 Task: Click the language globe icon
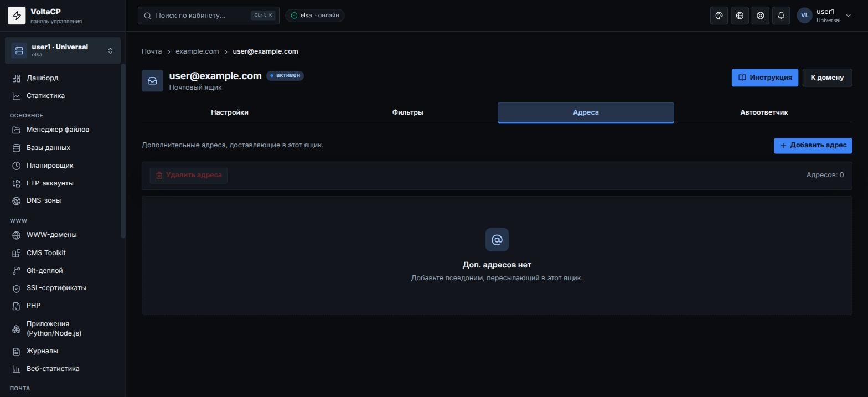(x=740, y=16)
